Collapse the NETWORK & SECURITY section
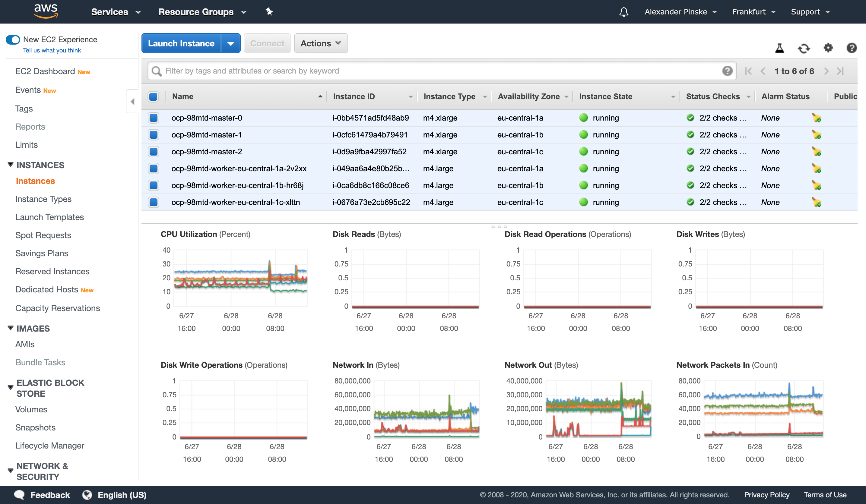 coord(11,471)
